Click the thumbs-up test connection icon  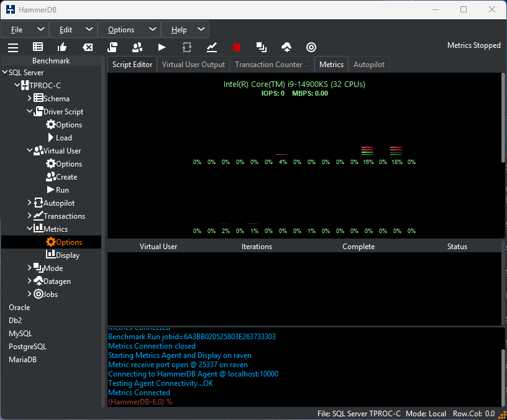[x=62, y=47]
